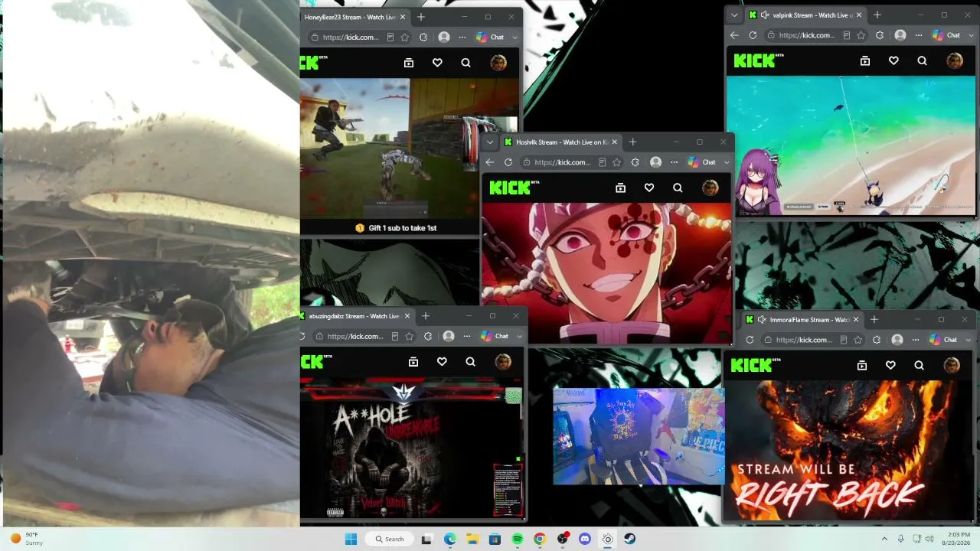Open user avatar in ImmoralFlame window
Viewport: 980px width, 551px height.
(952, 365)
